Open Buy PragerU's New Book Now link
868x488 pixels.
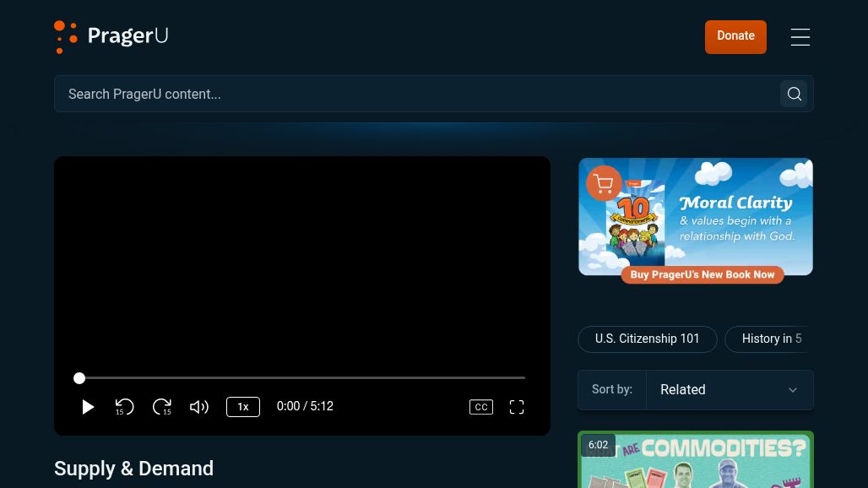(x=703, y=274)
